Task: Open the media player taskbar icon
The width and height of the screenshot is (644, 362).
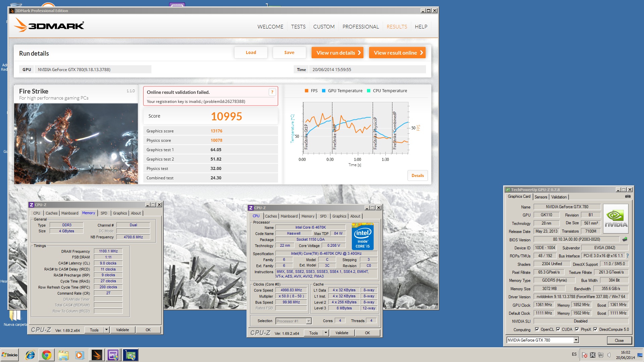Action: click(79, 355)
